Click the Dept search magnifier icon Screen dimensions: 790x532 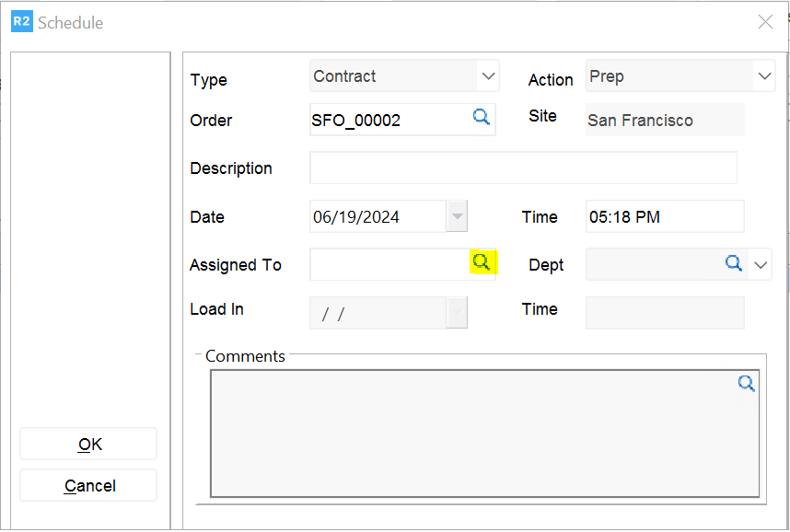(733, 263)
